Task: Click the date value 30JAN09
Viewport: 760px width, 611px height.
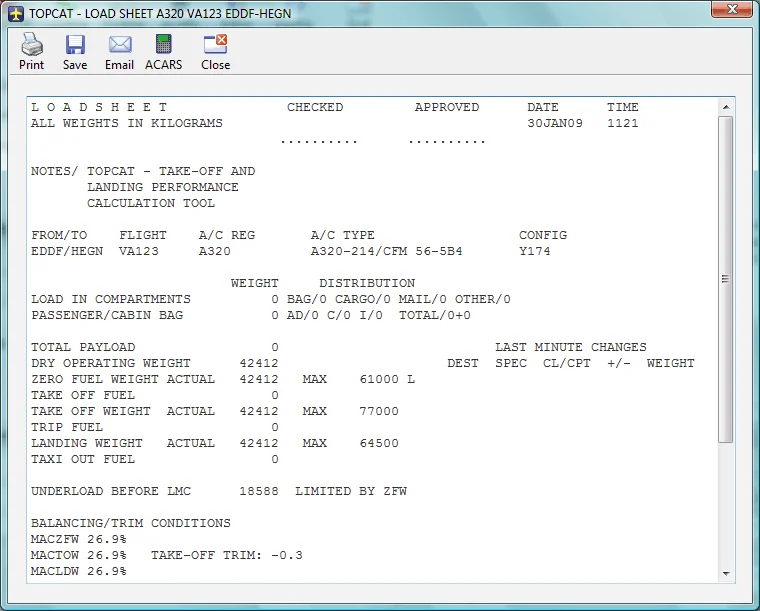Action: point(555,123)
